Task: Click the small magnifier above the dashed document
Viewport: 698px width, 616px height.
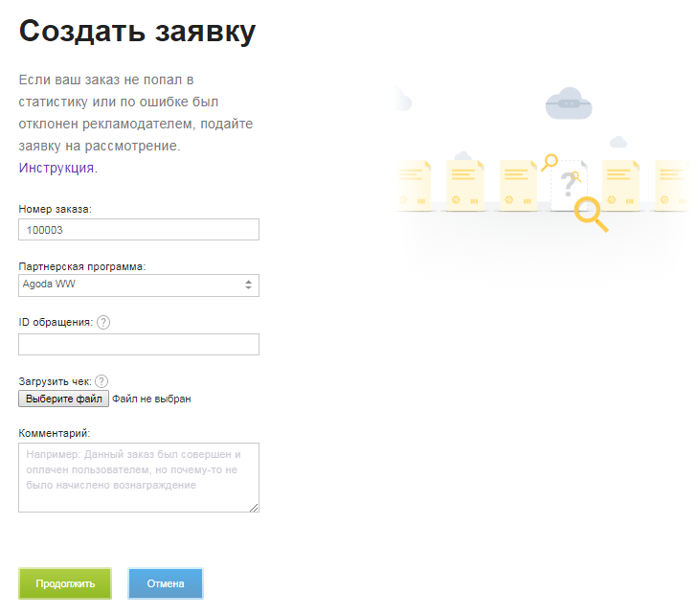Action: tap(550, 163)
